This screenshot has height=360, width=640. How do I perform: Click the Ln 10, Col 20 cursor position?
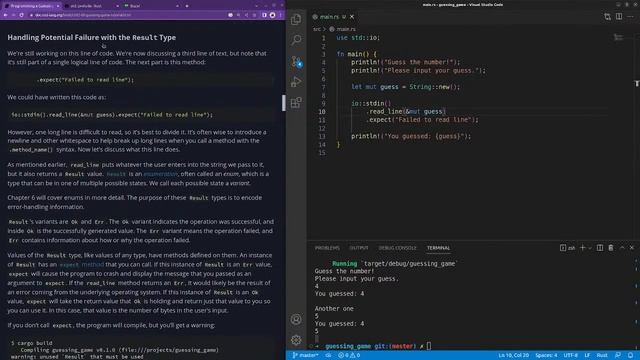click(x=513, y=355)
